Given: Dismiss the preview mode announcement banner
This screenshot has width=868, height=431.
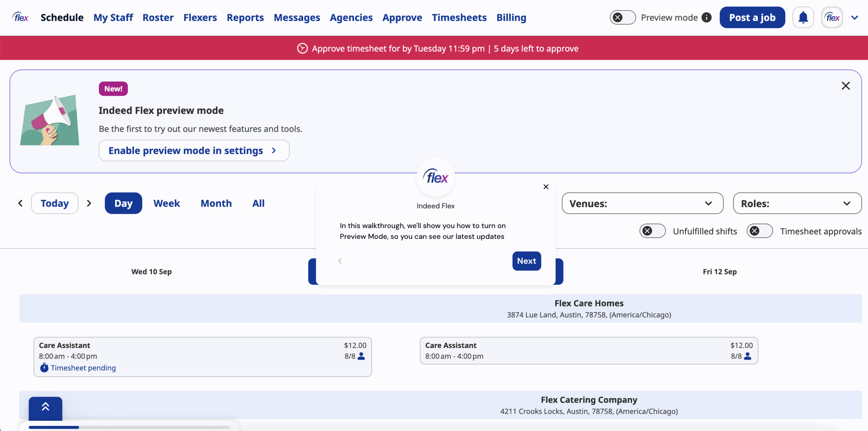Looking at the screenshot, I should point(846,86).
